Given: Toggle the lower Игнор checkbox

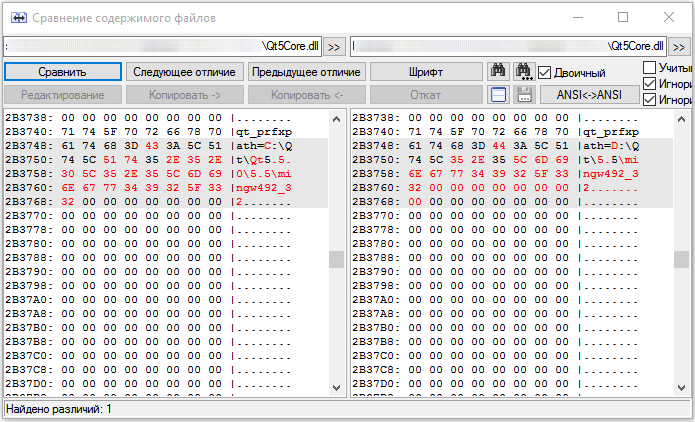Looking at the screenshot, I should (649, 99).
